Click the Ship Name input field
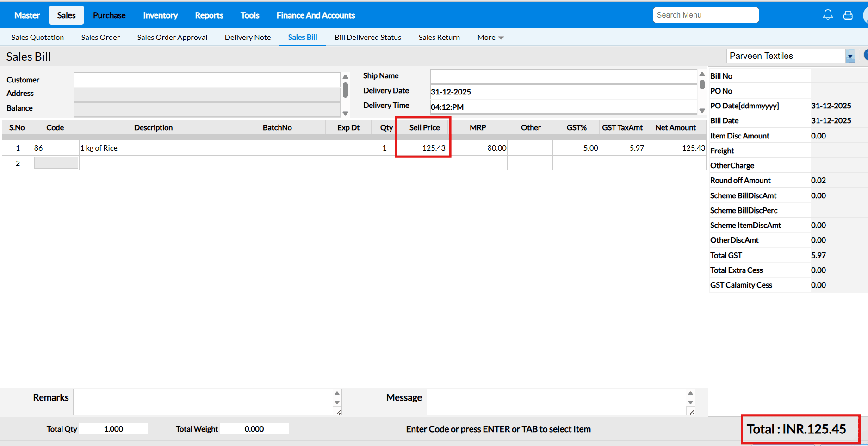The height and width of the screenshot is (446, 868). pos(563,76)
